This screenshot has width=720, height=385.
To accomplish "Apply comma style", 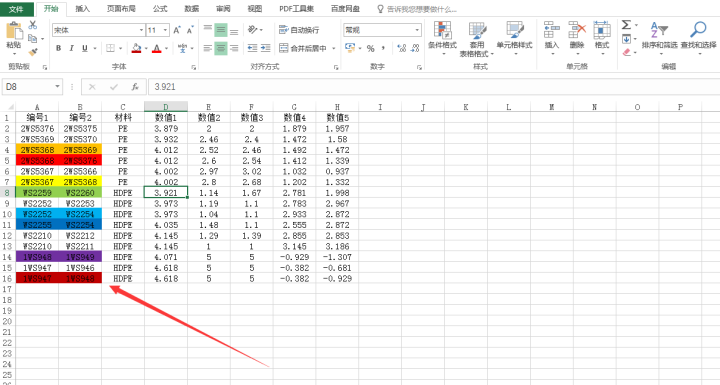I will pyautogui.click(x=383, y=48).
